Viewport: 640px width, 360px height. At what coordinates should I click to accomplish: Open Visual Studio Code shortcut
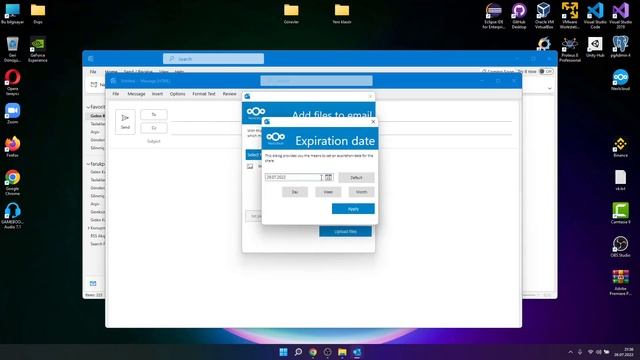pyautogui.click(x=595, y=16)
